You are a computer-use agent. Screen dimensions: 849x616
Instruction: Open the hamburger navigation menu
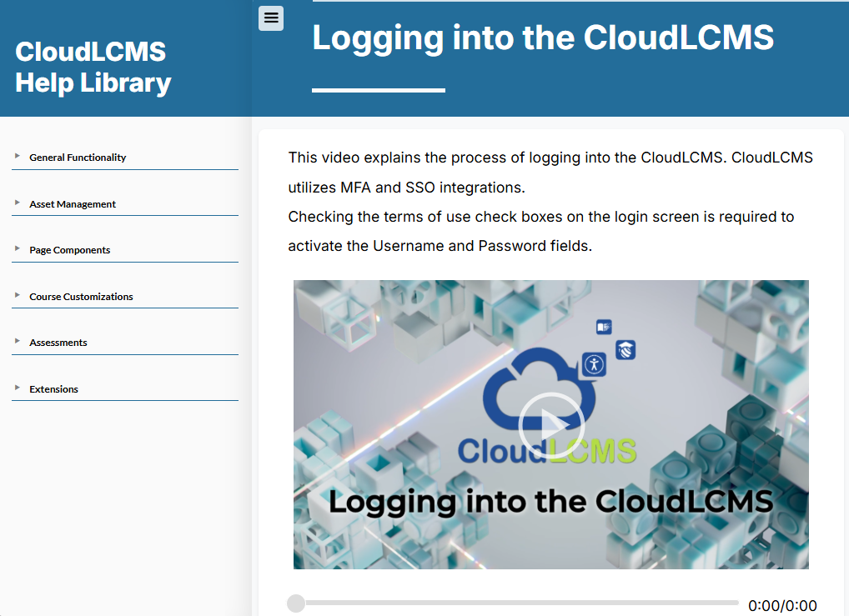click(270, 18)
